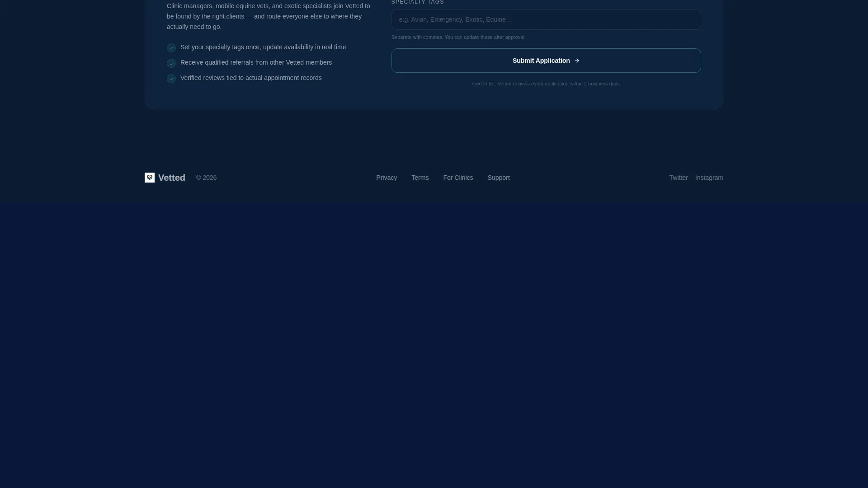This screenshot has width=868, height=488.
Task: Click the Vetted logo icon in footer
Action: click(x=150, y=178)
